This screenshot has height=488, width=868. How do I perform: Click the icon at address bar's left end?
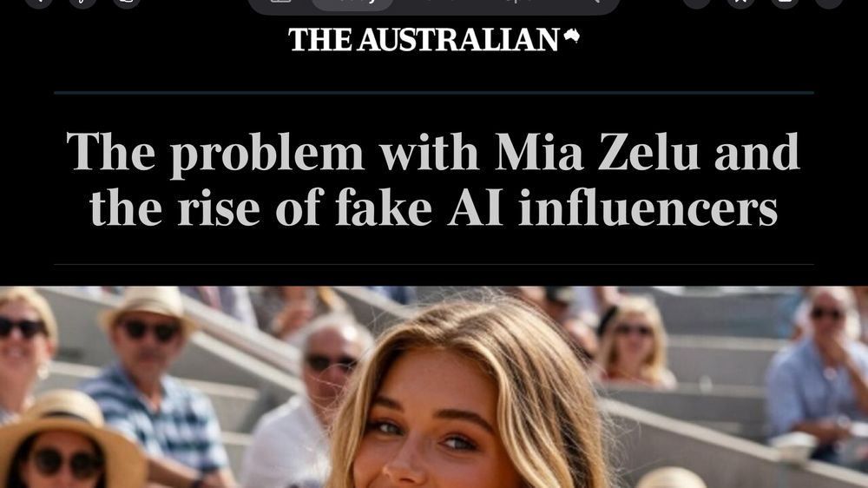tap(280, 2)
